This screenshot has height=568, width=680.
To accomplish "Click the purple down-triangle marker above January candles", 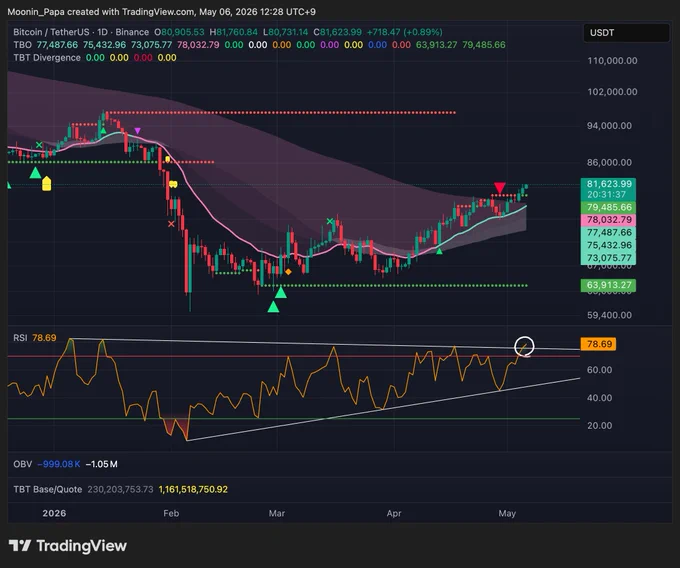I will pos(137,131).
